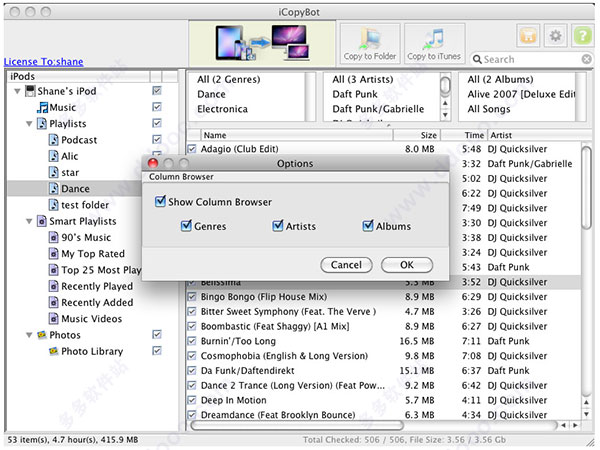
Task: Toggle the checkbox beside Photo Library
Action: pos(157,351)
